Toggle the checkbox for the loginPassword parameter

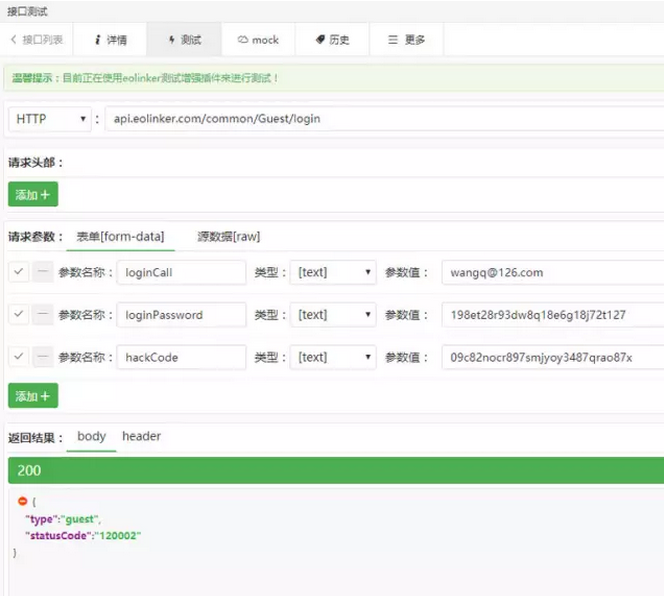pos(19,314)
